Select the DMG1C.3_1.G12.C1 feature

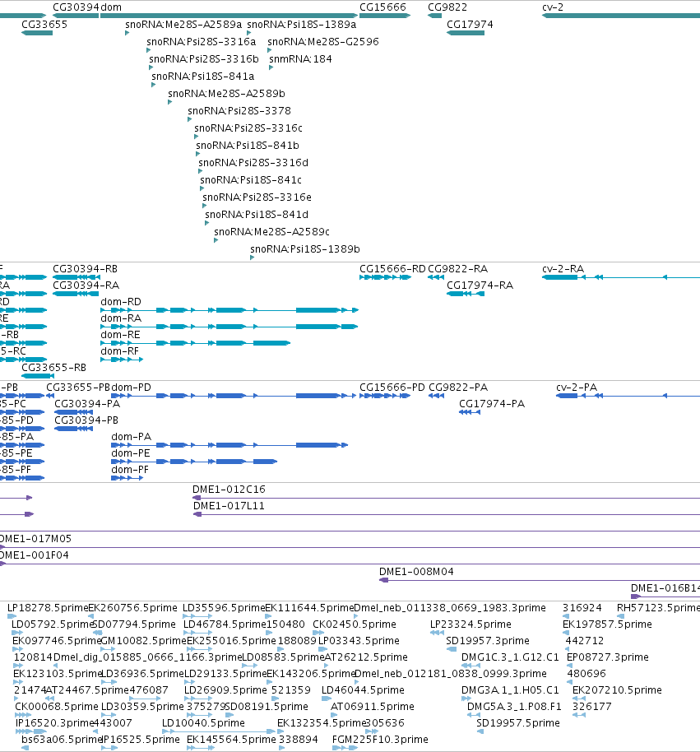(x=471, y=666)
